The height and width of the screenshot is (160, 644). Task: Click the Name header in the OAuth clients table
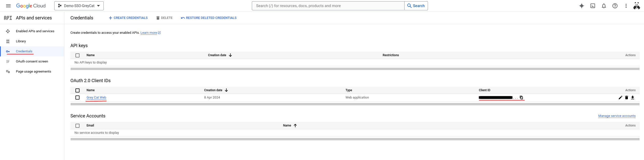tap(91, 90)
